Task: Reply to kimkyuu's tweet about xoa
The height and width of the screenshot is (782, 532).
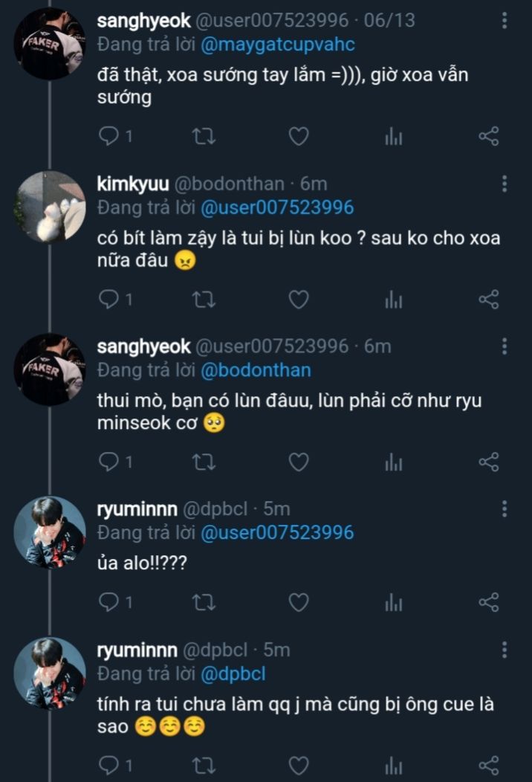Action: pos(109,299)
